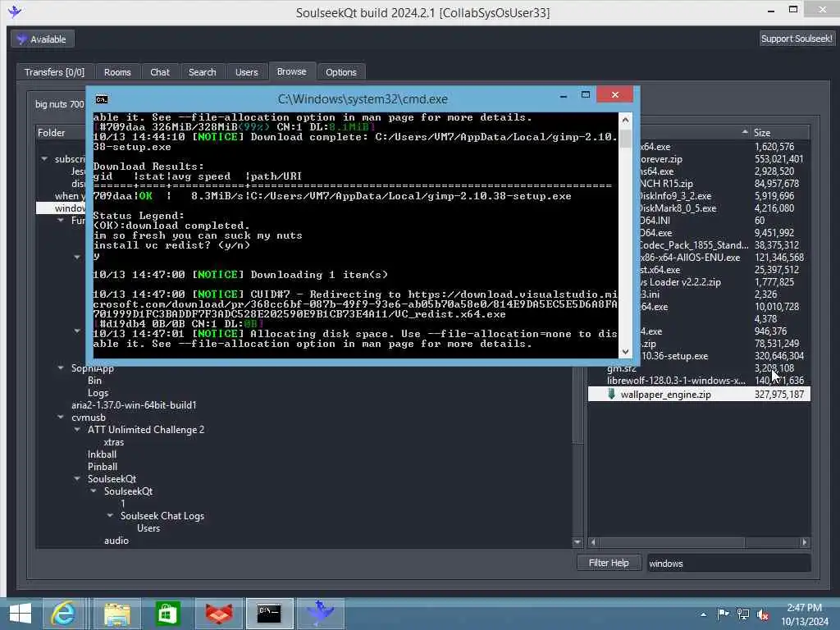This screenshot has height=630, width=840.
Task: Click the cmd.exe title bar icon
Action: pyautogui.click(x=101, y=99)
